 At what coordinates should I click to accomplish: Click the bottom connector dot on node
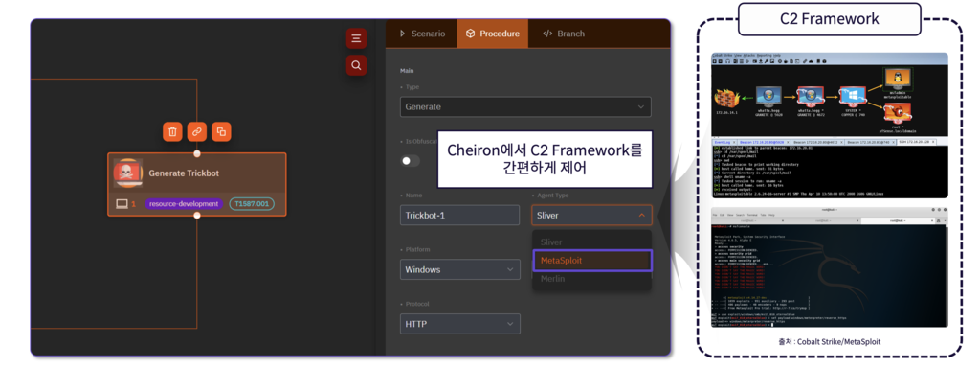pyautogui.click(x=197, y=216)
